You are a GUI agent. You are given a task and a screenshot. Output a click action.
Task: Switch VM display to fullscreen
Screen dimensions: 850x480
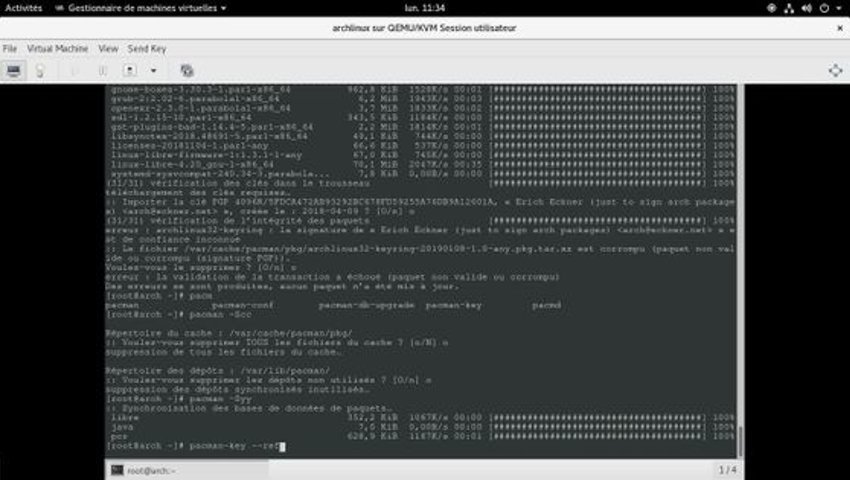(835, 71)
